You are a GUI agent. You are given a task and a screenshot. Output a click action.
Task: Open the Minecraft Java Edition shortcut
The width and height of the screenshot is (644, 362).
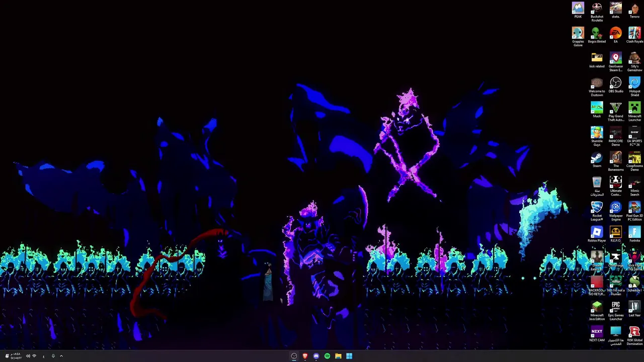(x=597, y=311)
